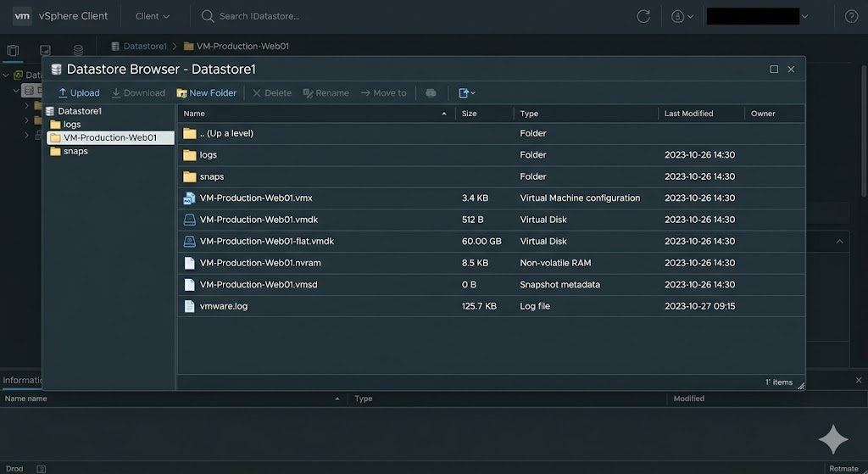This screenshot has height=474, width=868.
Task: Click the status bar panel icon
Action: click(41, 469)
